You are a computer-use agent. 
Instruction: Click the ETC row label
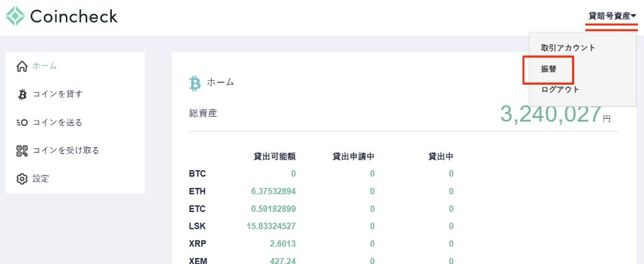198,209
